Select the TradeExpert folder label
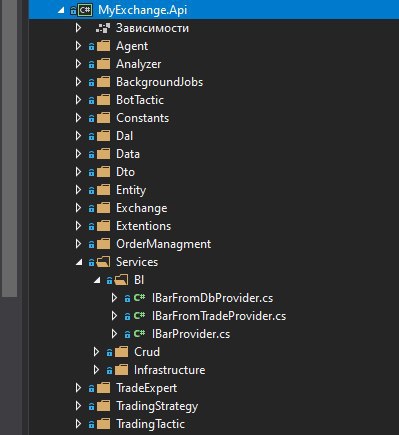Viewport: 399px width, 435px height. (x=147, y=388)
